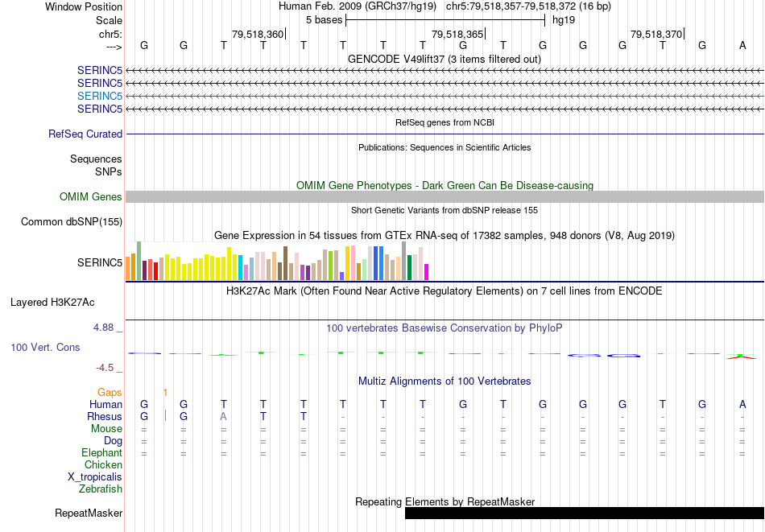Click 'RefSeq genes from NCBI' title
This screenshot has width=765, height=532.
point(445,123)
